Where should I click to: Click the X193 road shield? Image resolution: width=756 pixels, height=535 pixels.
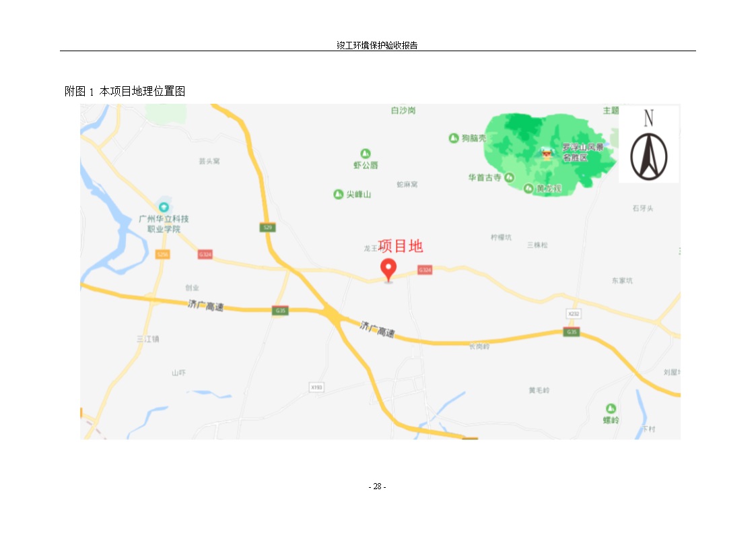pos(316,387)
